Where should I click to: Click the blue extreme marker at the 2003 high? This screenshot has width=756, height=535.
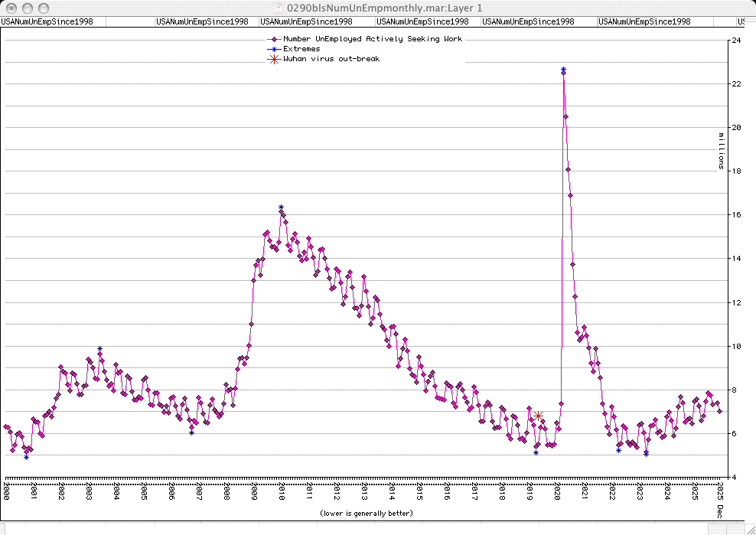pos(99,349)
